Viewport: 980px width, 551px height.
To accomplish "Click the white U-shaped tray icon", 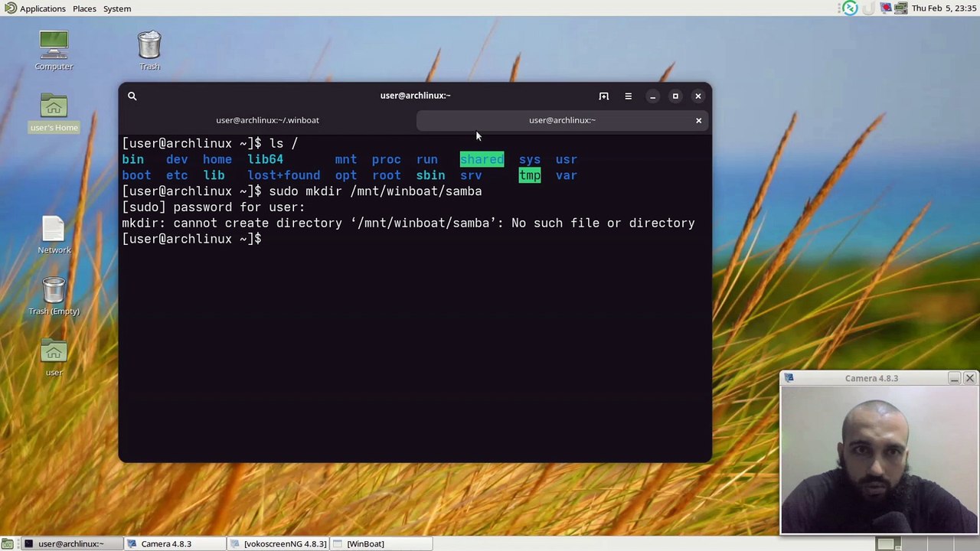I will tap(868, 8).
